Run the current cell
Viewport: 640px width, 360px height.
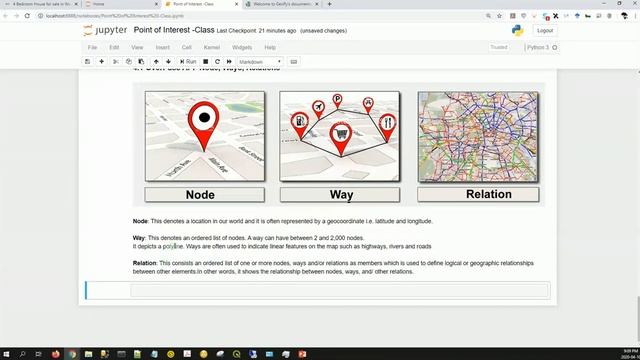click(x=188, y=62)
